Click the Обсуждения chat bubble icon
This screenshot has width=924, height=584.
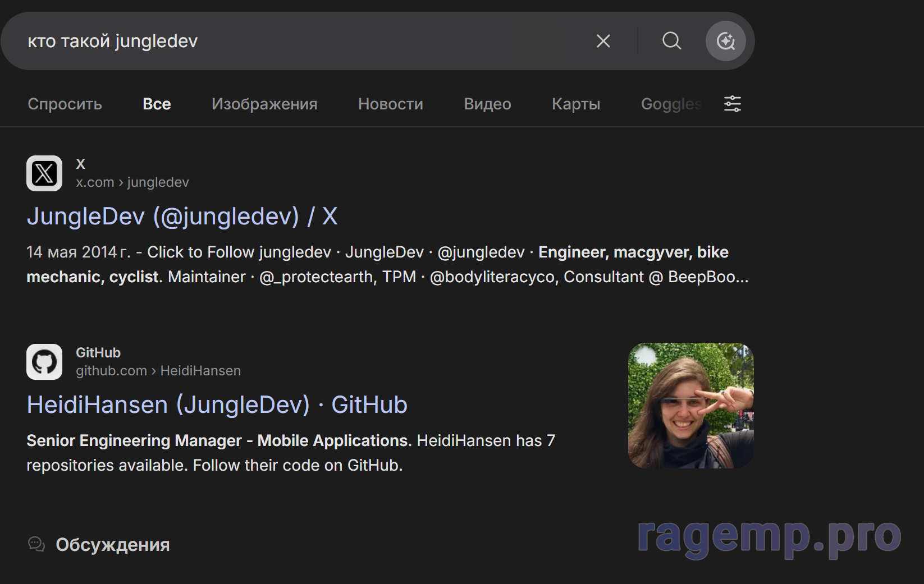pyautogui.click(x=36, y=544)
